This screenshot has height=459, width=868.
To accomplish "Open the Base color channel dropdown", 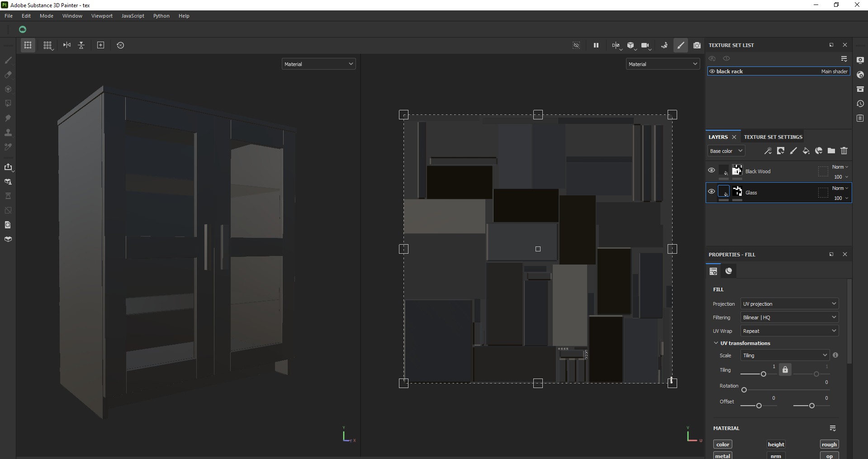I will click(x=726, y=151).
